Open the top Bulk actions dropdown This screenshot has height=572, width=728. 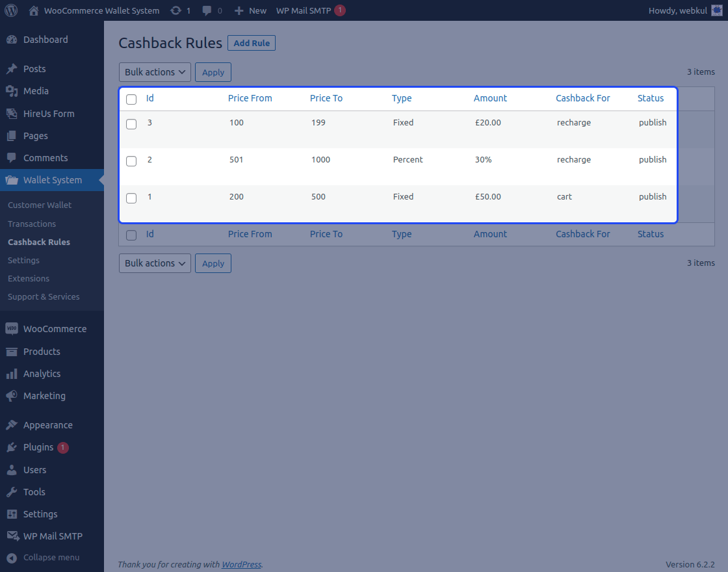tap(155, 72)
